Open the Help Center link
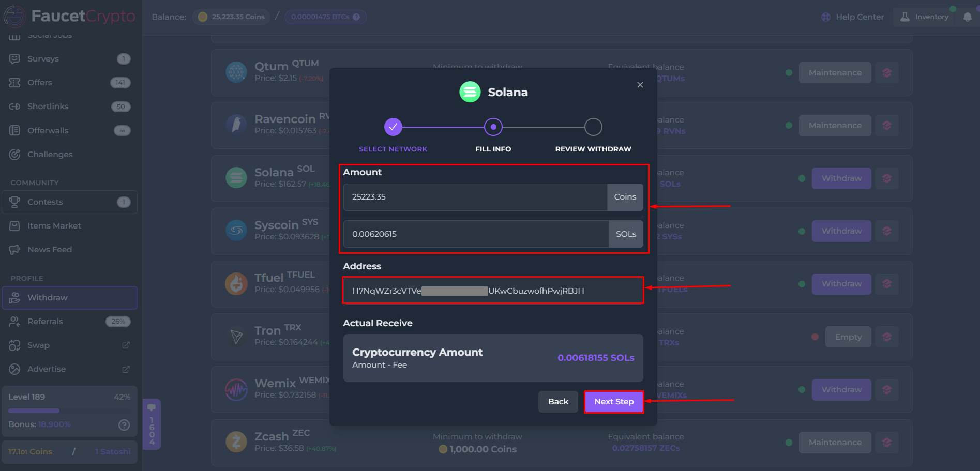This screenshot has height=471, width=980. (852, 17)
